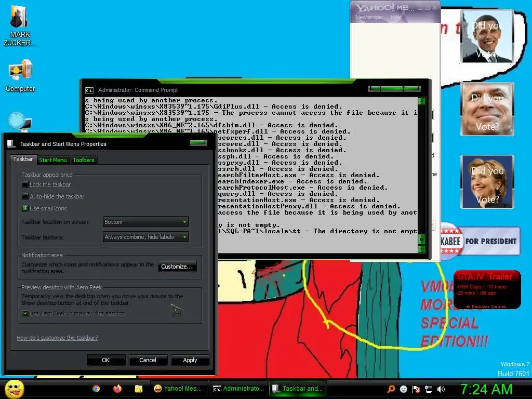Click the 7:24 AM clock

point(486,389)
